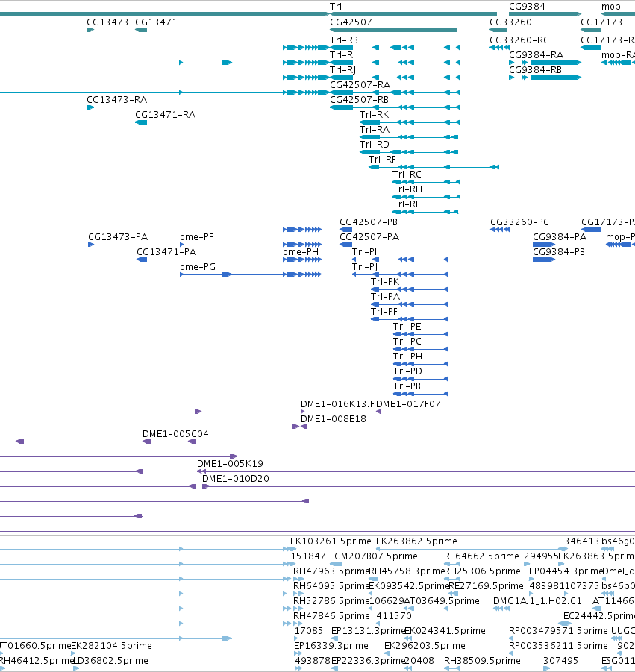Select transcript CG13471-RA
Viewport: 635px width, 672px height.
[x=166, y=115]
